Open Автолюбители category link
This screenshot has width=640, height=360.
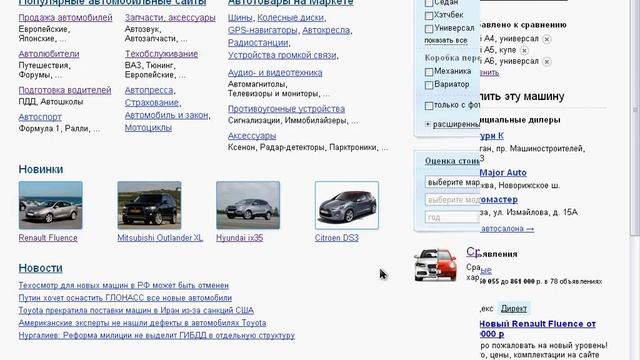49,54
